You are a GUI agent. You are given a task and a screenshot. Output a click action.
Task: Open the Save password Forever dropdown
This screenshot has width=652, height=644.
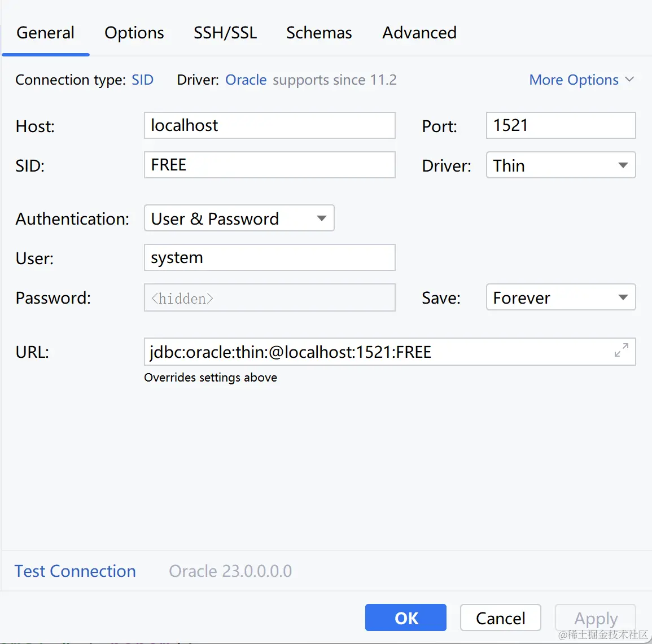point(561,297)
